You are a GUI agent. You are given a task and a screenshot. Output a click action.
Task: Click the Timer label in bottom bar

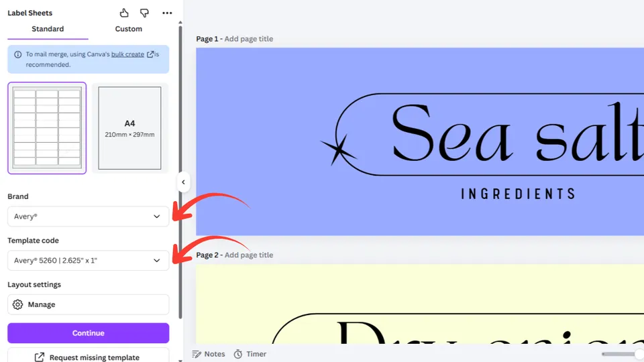pyautogui.click(x=256, y=354)
